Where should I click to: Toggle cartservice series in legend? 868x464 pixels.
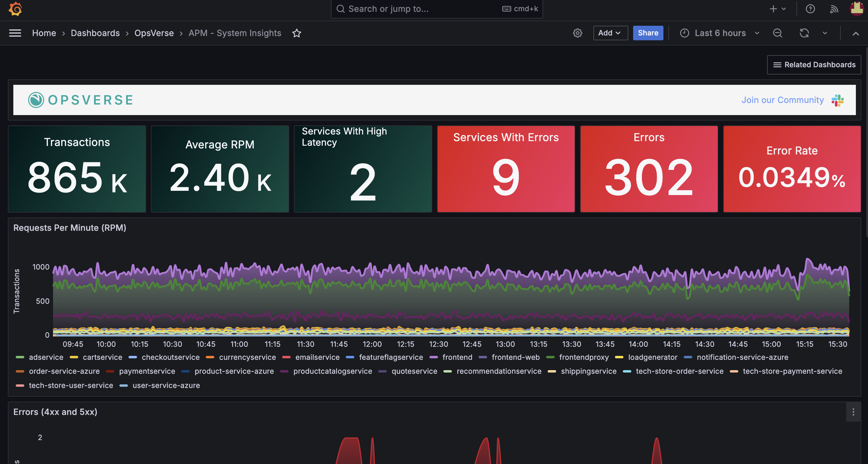(x=102, y=357)
